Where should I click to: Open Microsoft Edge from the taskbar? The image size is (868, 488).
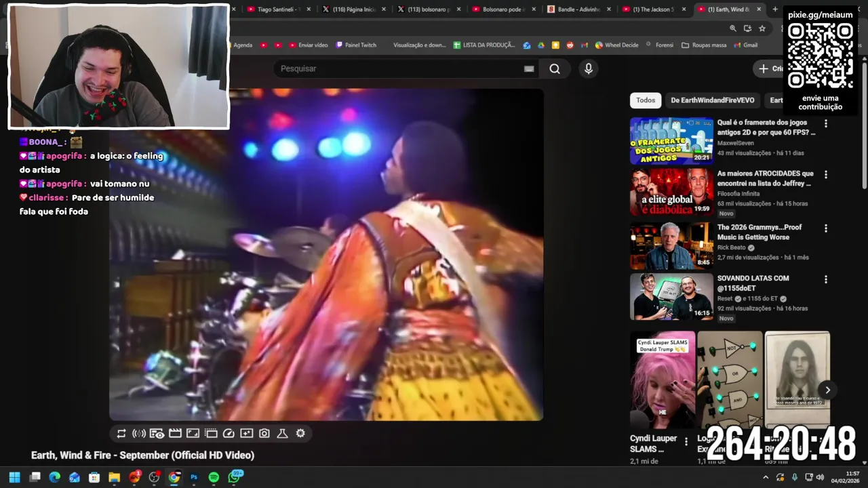[x=54, y=477]
